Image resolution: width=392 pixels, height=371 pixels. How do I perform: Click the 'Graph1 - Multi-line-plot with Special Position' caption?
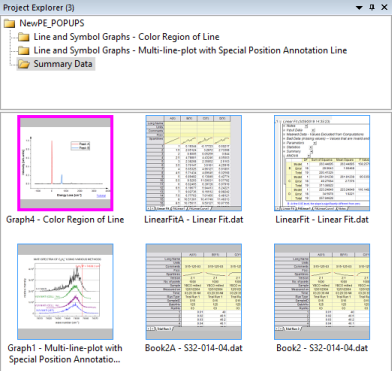[65, 354]
